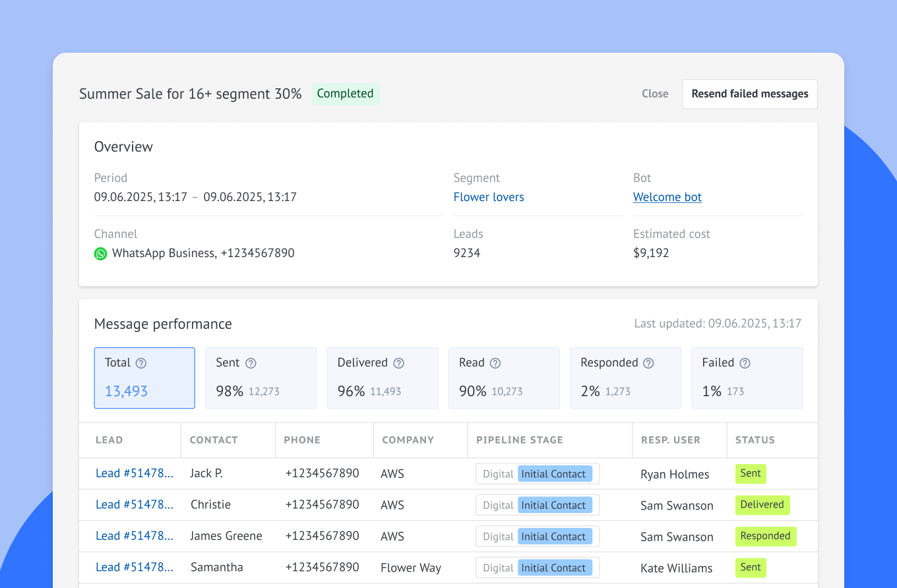Click the help icon next to Total
This screenshot has width=897, height=588.
pos(141,363)
